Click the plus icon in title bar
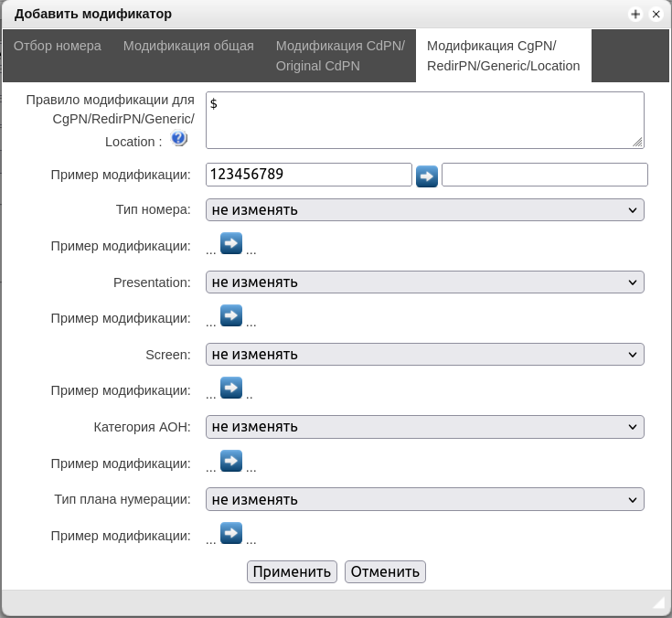672x618 pixels. point(635,14)
